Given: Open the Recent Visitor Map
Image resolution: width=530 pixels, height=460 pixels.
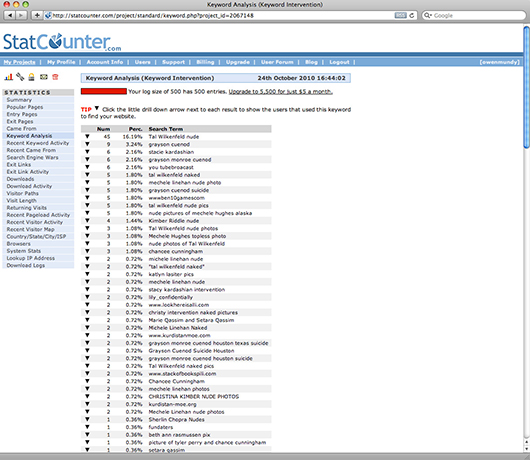Looking at the screenshot, I should click(30, 229).
